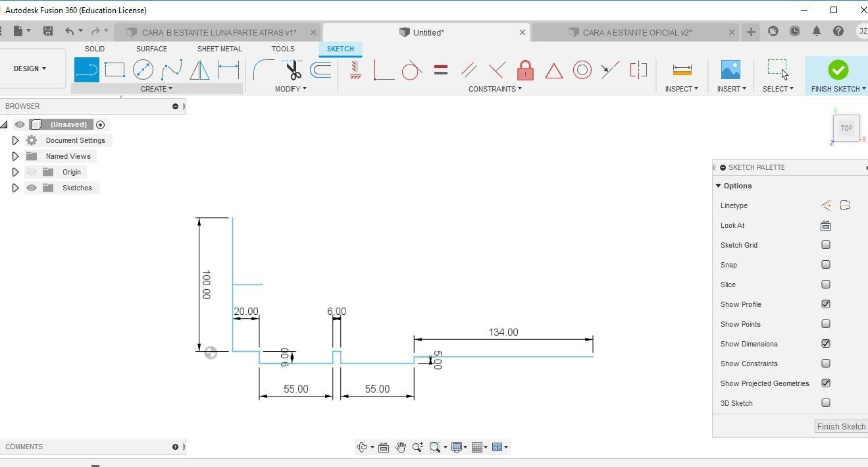Apply the Concentric constraint
Screen dimensions: 868x467
tap(582, 70)
